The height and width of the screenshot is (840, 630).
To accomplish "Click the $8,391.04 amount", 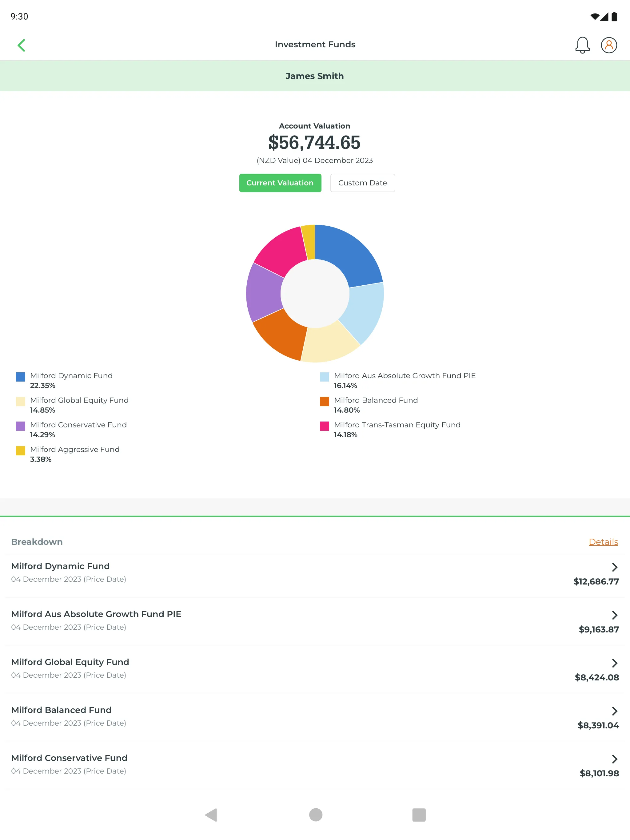I will (x=598, y=726).
